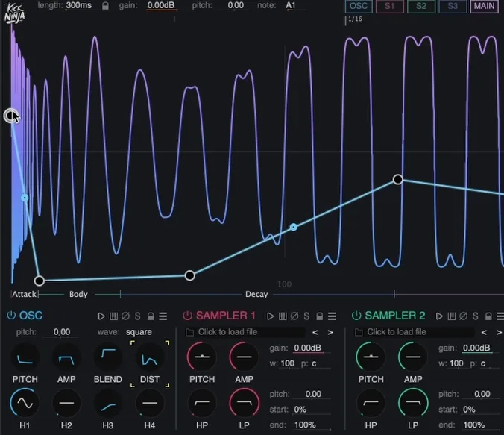Toggle the Sampler 1 power button
Screen dimensions: 504x435
(187, 316)
